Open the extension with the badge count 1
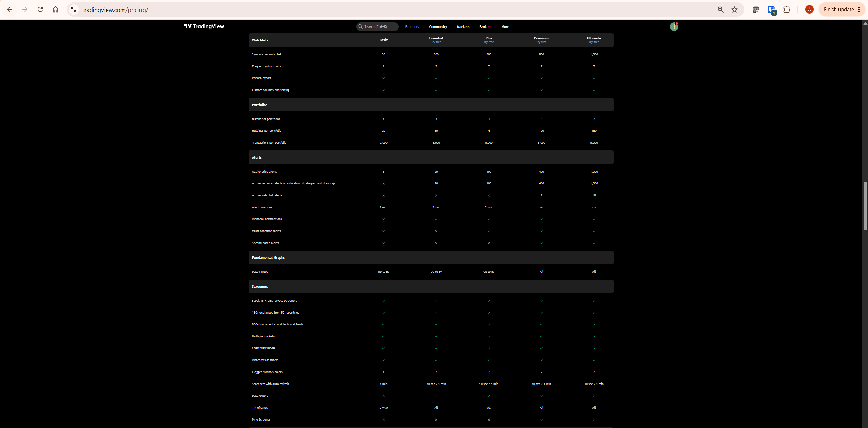The width and height of the screenshot is (868, 428). coord(771,10)
